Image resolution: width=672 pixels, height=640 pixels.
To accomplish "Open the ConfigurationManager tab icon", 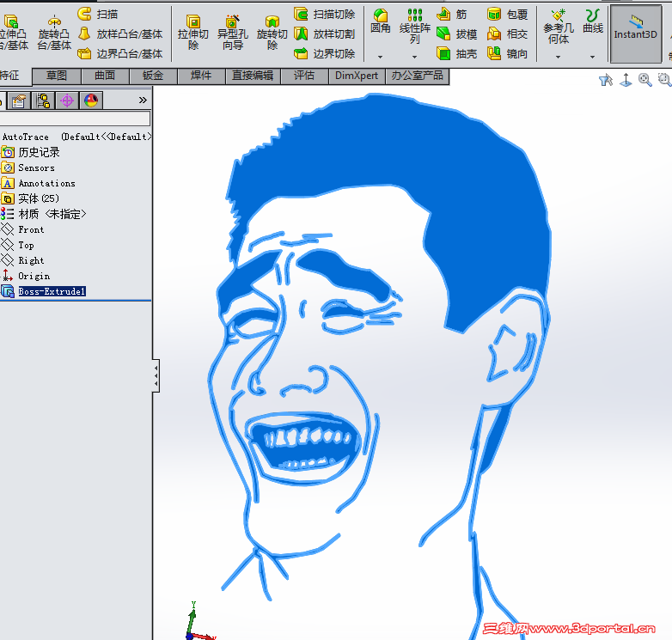I will tap(43, 101).
